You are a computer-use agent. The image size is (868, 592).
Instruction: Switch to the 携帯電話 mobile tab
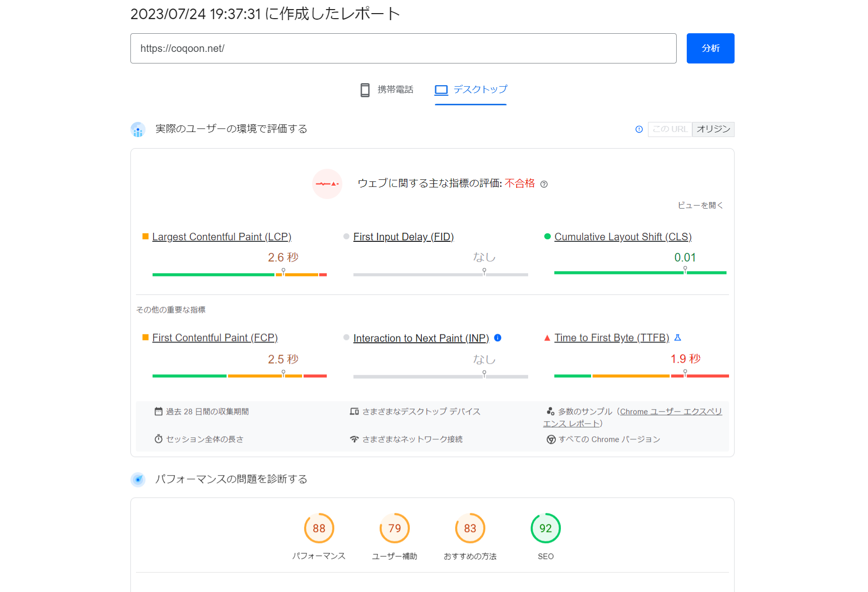pyautogui.click(x=387, y=90)
